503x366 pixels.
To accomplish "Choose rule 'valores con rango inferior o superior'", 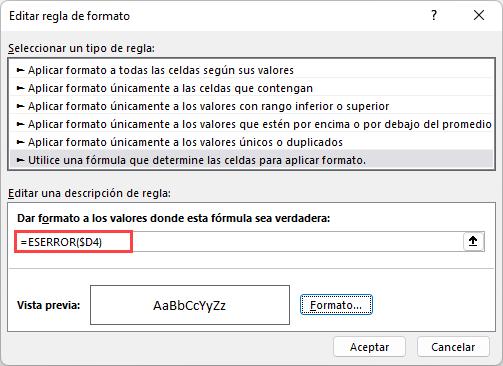I will [251, 106].
